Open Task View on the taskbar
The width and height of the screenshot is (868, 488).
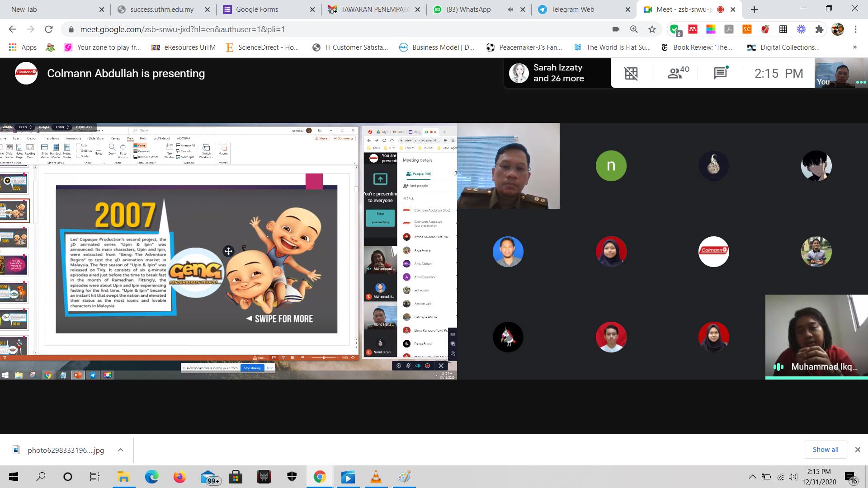[95, 477]
